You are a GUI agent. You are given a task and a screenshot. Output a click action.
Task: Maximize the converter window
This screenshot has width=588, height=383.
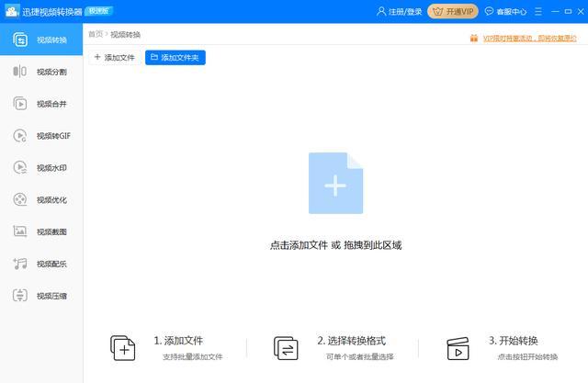coord(568,12)
